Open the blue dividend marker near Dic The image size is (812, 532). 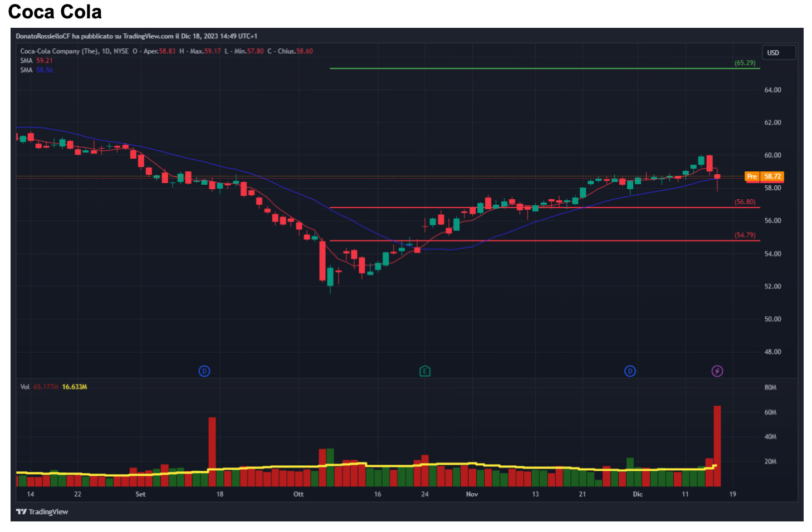pos(630,371)
